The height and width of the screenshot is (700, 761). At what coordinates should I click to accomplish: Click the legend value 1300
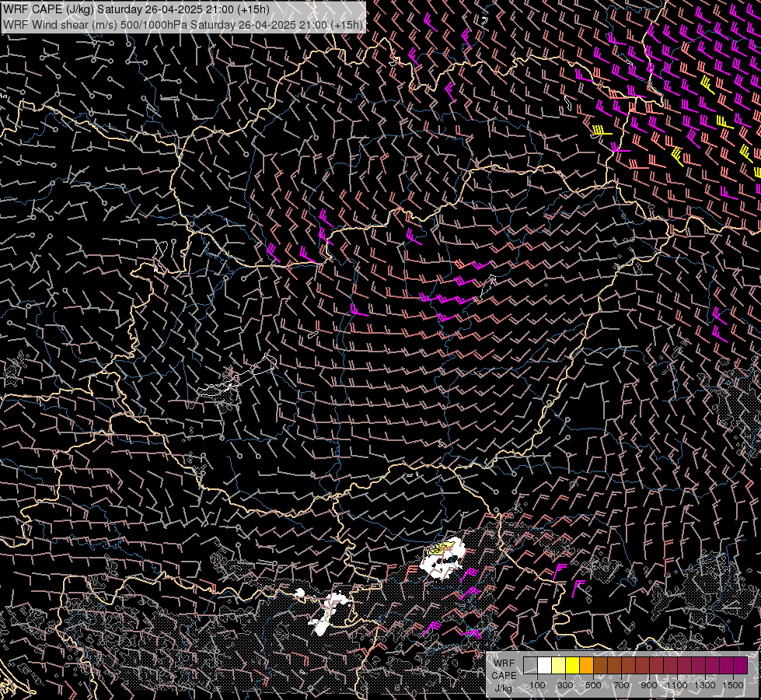[x=705, y=685]
